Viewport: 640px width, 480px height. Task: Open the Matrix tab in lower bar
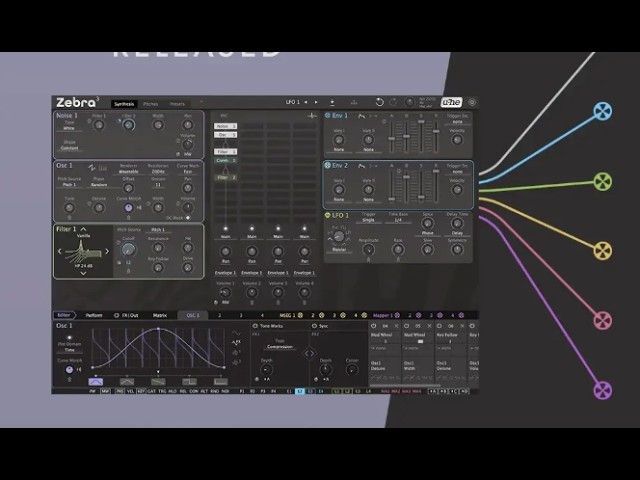160,315
